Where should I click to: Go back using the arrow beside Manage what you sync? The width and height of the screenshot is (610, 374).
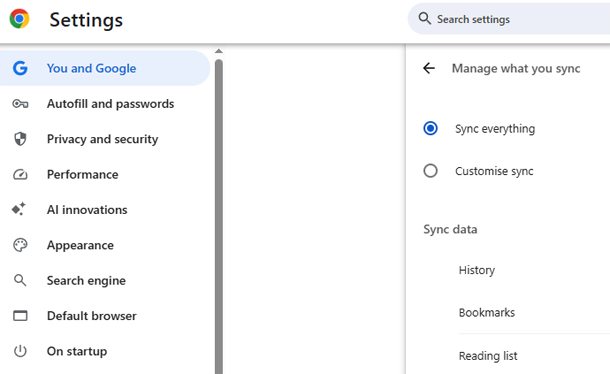coord(429,68)
